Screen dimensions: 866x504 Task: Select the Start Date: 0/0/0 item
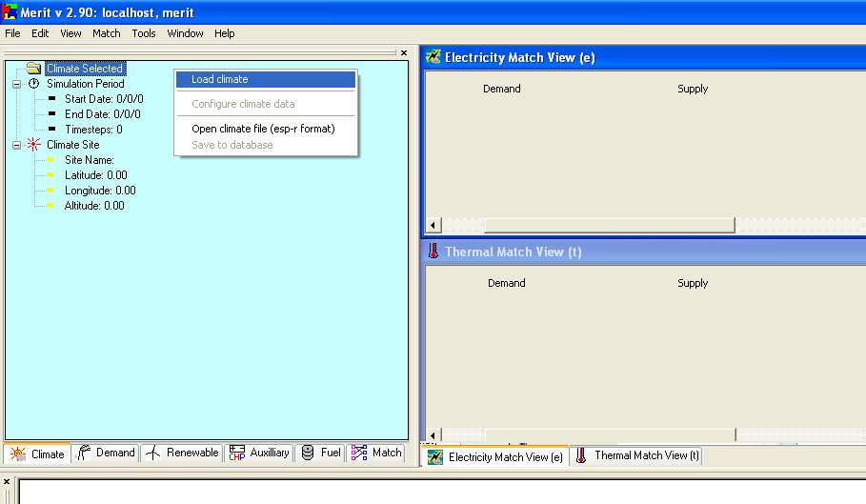coord(102,99)
